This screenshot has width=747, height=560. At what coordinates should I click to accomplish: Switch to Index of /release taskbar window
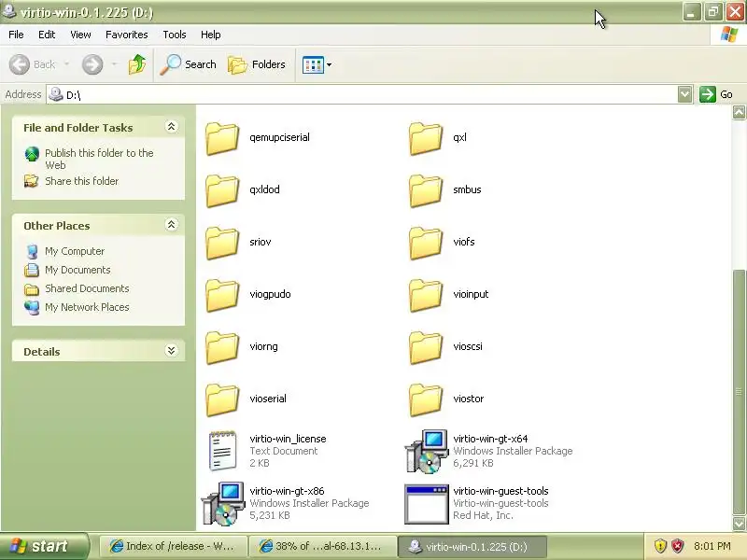tap(173, 546)
